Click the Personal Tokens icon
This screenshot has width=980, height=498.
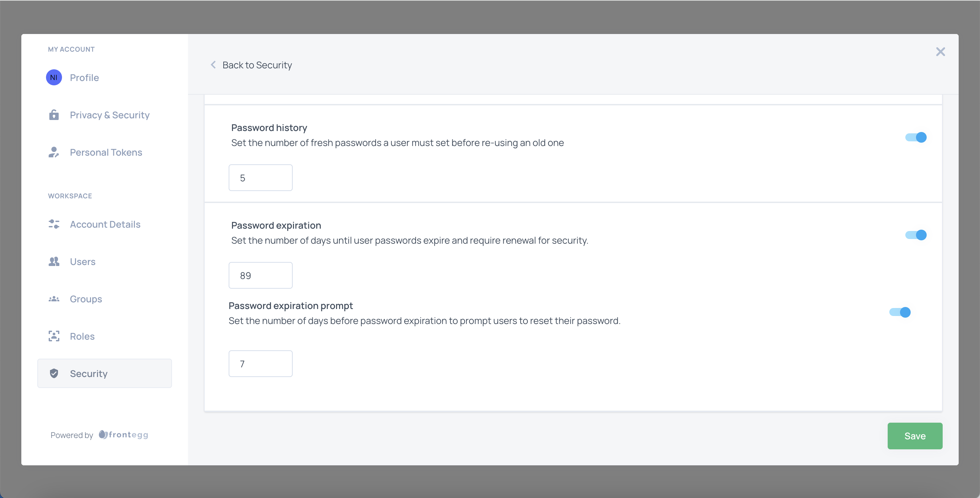click(54, 152)
